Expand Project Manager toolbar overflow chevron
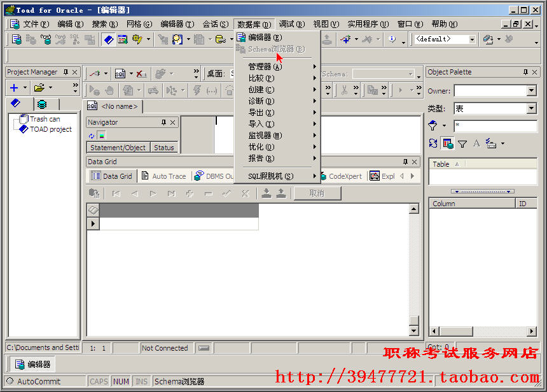 point(75,88)
